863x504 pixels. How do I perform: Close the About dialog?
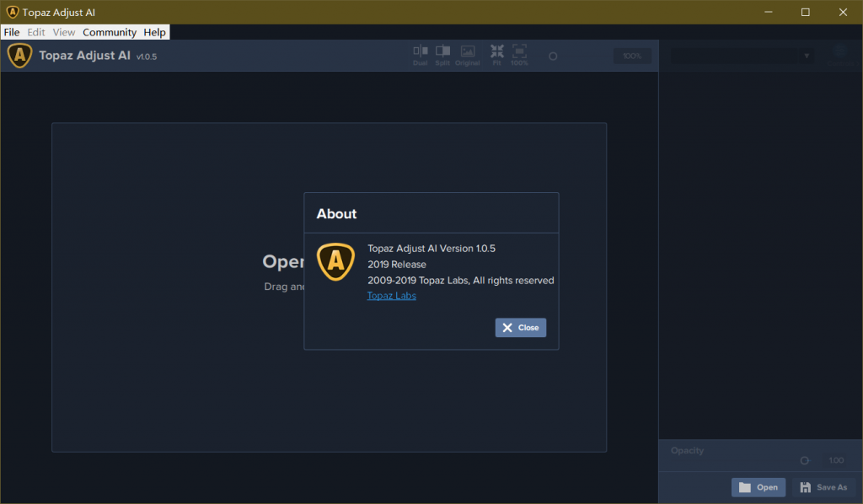520,328
